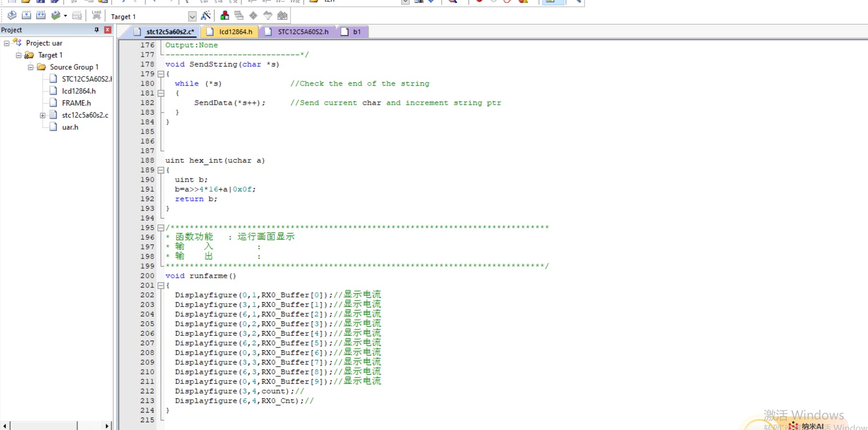Close the Project panel

pyautogui.click(x=108, y=30)
